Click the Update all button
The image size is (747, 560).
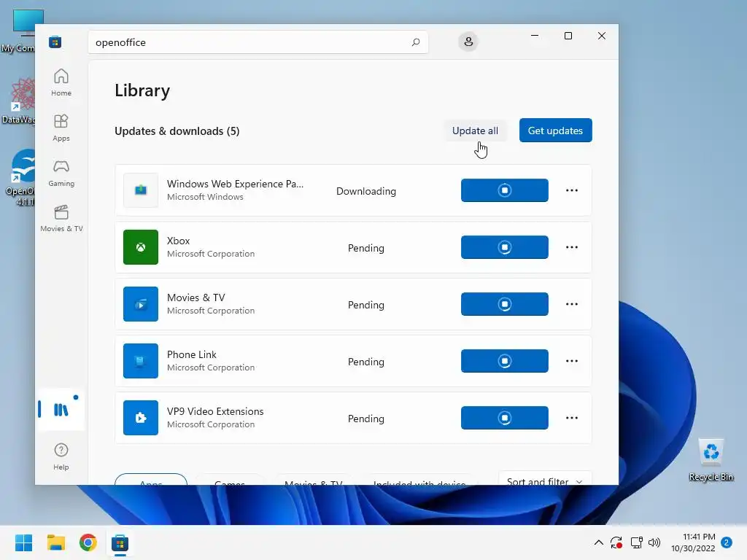click(475, 131)
